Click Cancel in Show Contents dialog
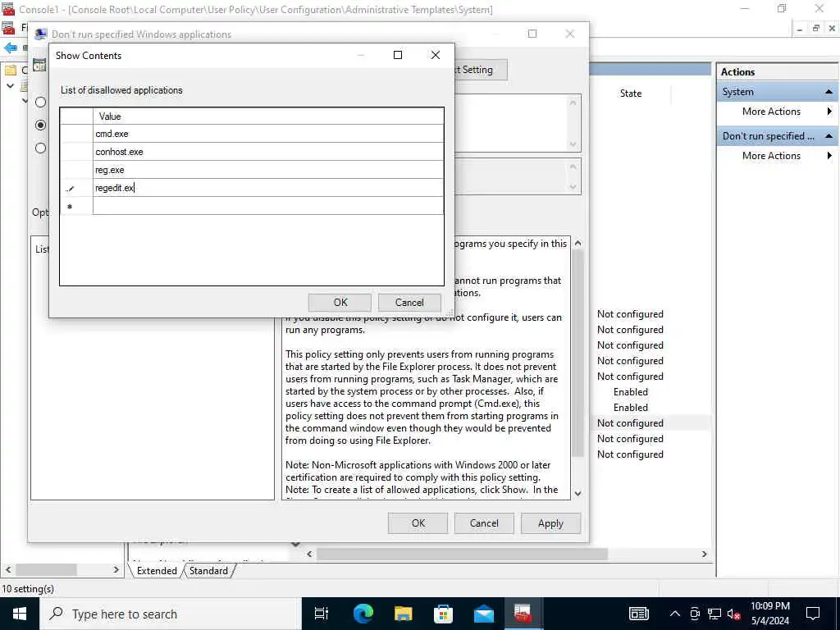The height and width of the screenshot is (630, 840). tap(409, 303)
